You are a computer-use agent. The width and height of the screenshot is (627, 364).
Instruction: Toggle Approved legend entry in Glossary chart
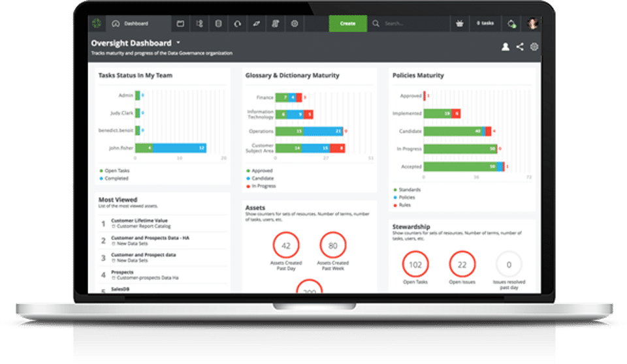259,171
